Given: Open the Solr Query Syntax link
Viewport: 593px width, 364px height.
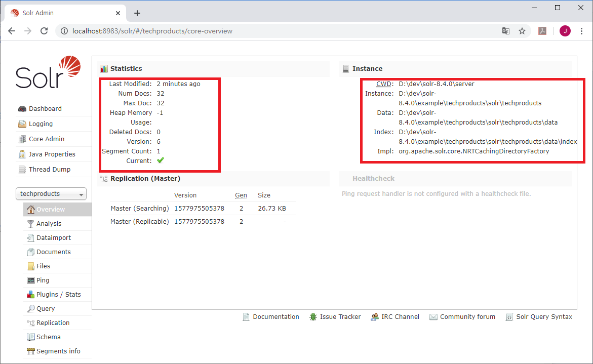Looking at the screenshot, I should [544, 317].
